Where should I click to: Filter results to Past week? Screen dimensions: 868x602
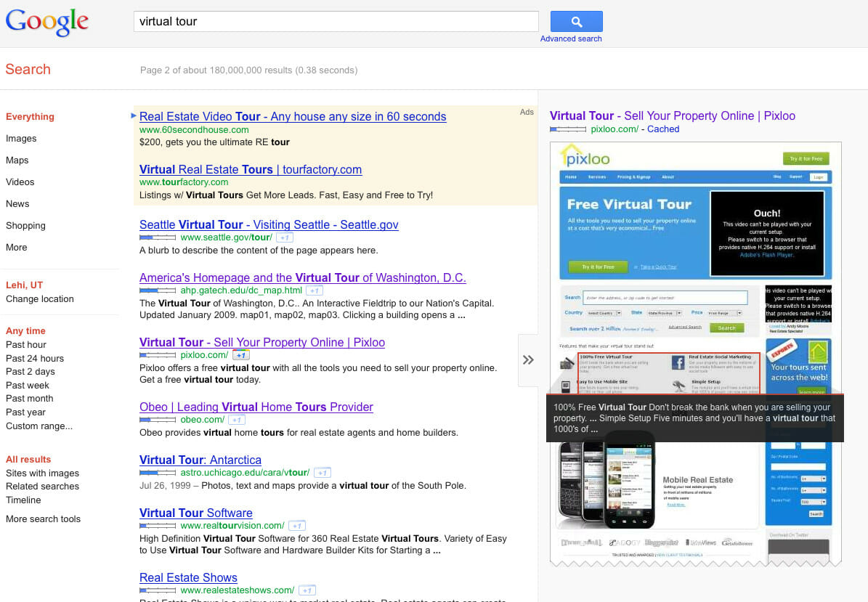pos(28,385)
